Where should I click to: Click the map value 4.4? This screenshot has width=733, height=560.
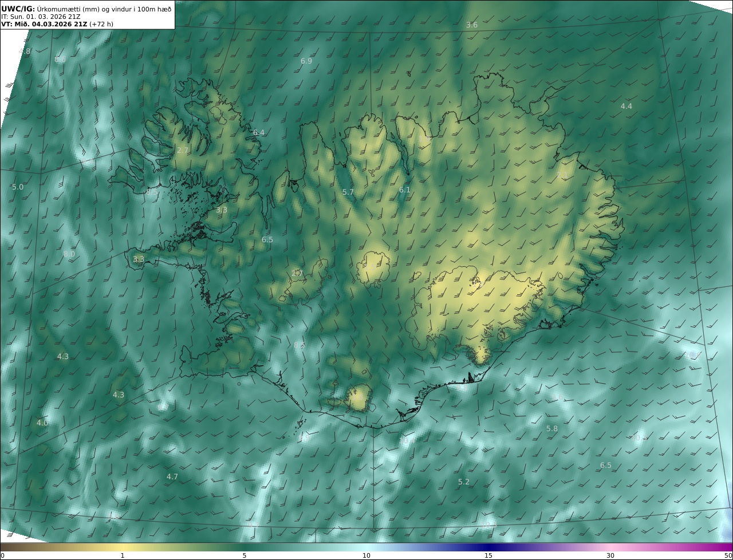click(626, 107)
